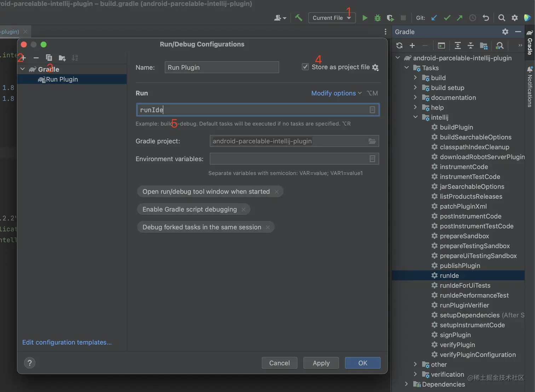This screenshot has width=535, height=392.
Task: Open the editor tab options menu
Action: [x=385, y=32]
